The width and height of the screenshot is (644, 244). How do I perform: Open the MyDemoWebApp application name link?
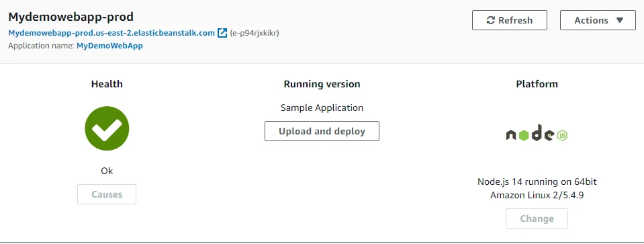click(x=109, y=46)
